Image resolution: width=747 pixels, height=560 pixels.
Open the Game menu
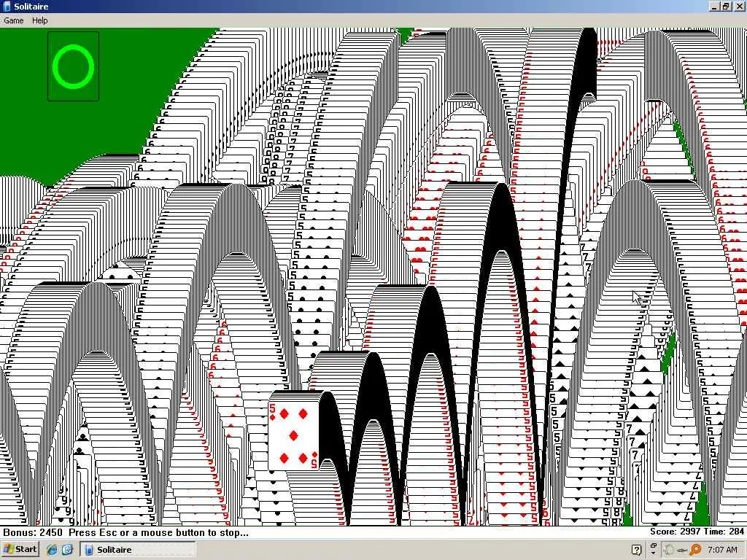pyautogui.click(x=13, y=20)
